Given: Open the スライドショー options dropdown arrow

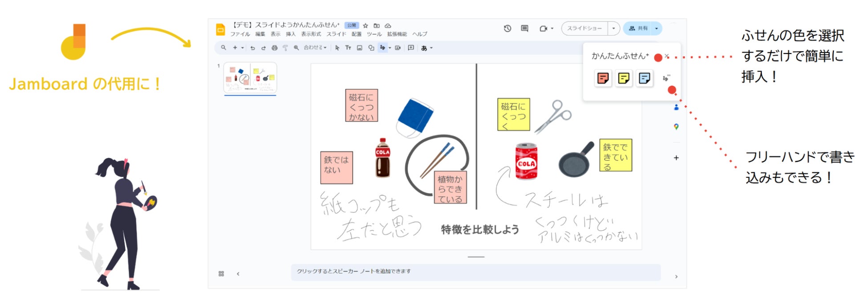Looking at the screenshot, I should pyautogui.click(x=613, y=28).
